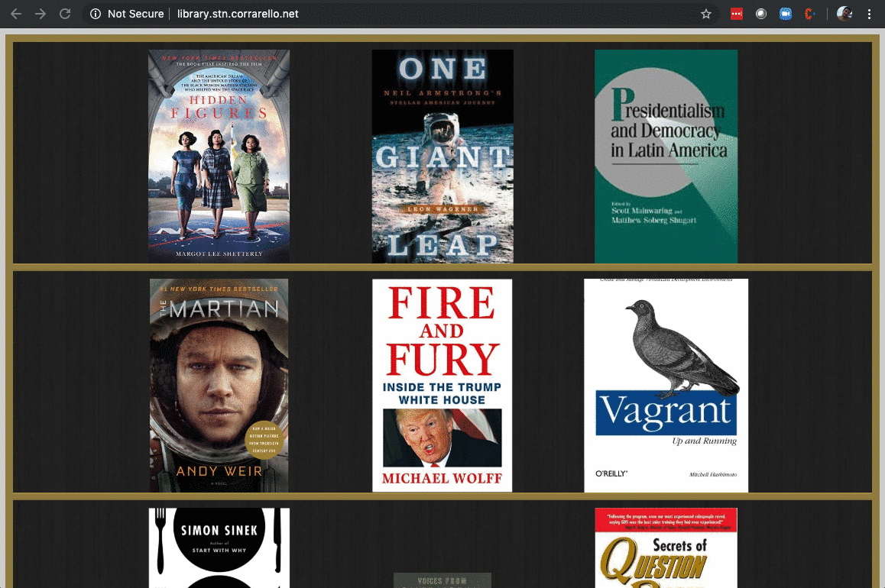
Task: Open the red extension icon in toolbar
Action: (x=737, y=14)
